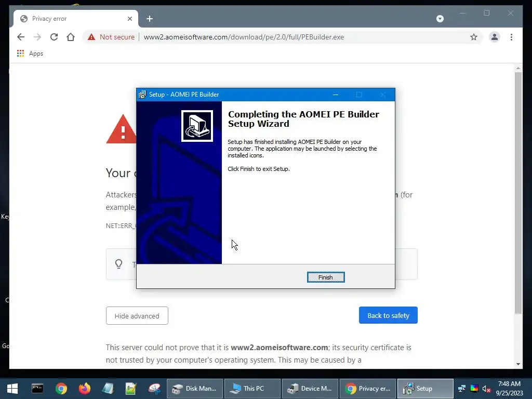Viewport: 532px width, 399px height.
Task: Open the green chart taskbar icon
Action: [131, 389]
